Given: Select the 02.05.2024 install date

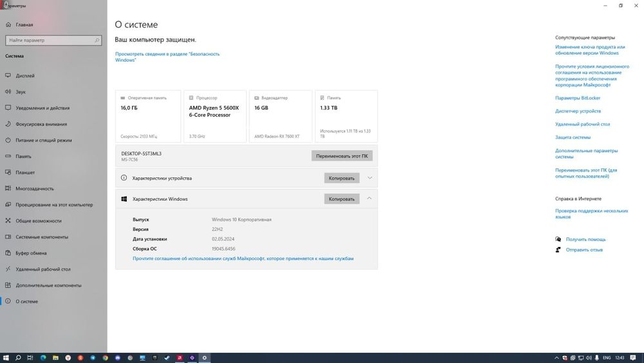Looking at the screenshot, I should [223, 239].
